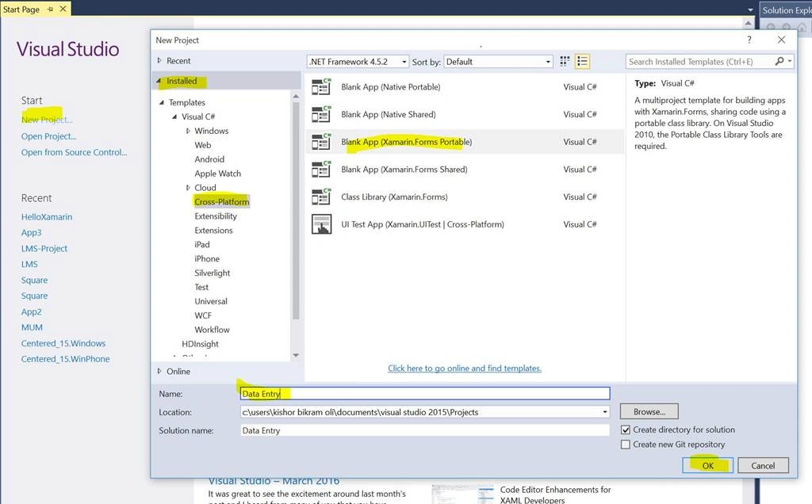Click Open from Source Control... link
This screenshot has width=812, height=504.
(74, 152)
